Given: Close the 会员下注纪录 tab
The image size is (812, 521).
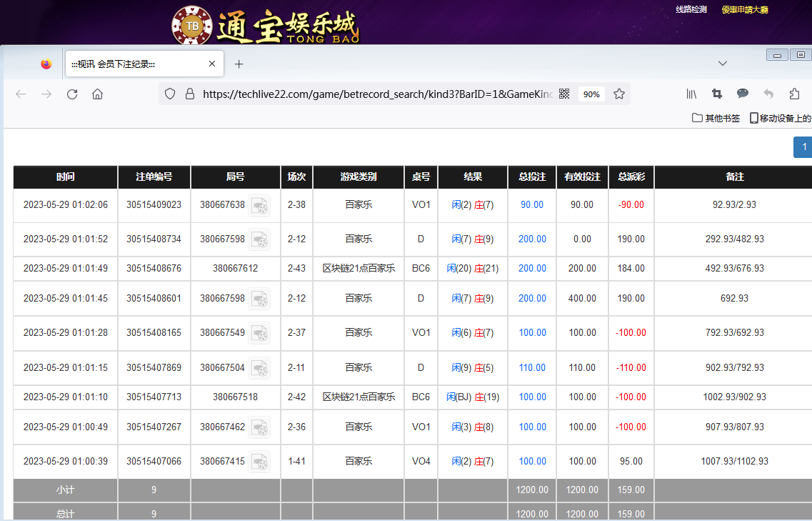Looking at the screenshot, I should coord(212,64).
